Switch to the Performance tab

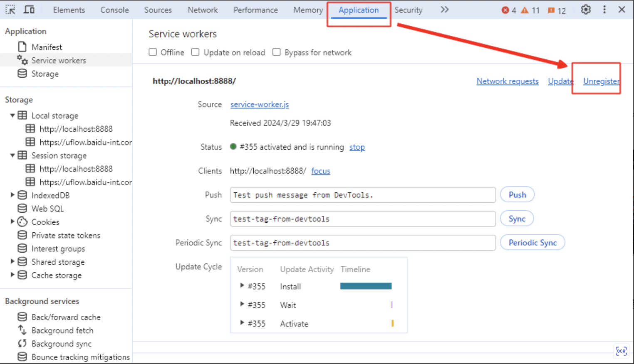click(x=255, y=10)
